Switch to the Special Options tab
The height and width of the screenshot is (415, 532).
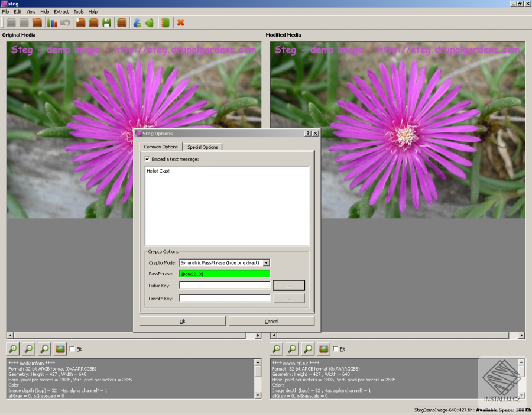tap(202, 147)
